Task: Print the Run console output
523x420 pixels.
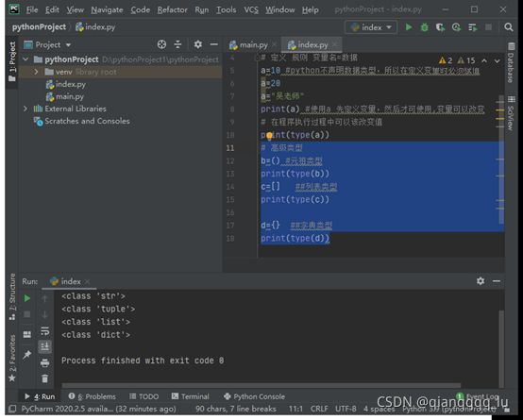Action: click(x=44, y=362)
